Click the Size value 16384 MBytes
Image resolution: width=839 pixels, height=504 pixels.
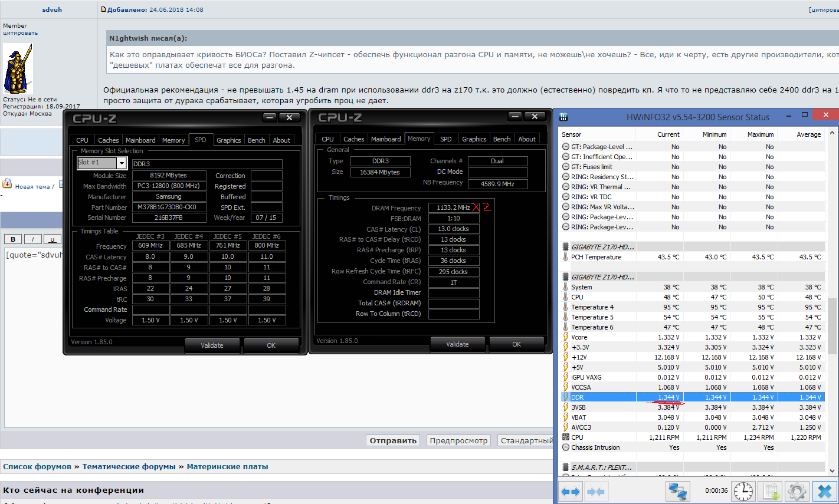click(381, 172)
